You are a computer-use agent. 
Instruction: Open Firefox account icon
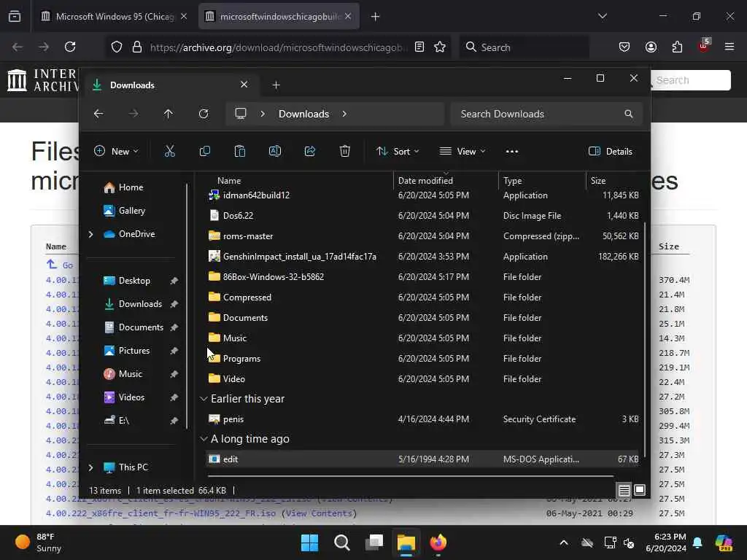coord(651,47)
